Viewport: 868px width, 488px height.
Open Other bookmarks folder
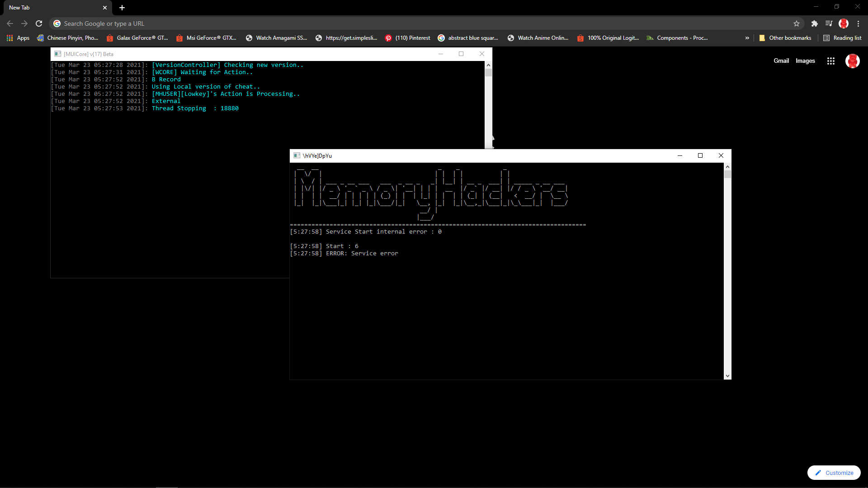point(785,38)
